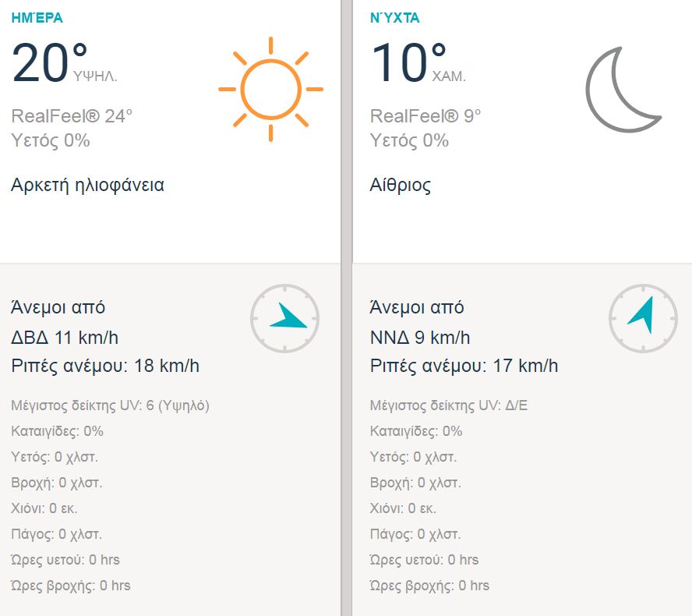Click the Αρκετή ηλιοφάνεια description
Screen dimensions: 692x616
coord(87,185)
